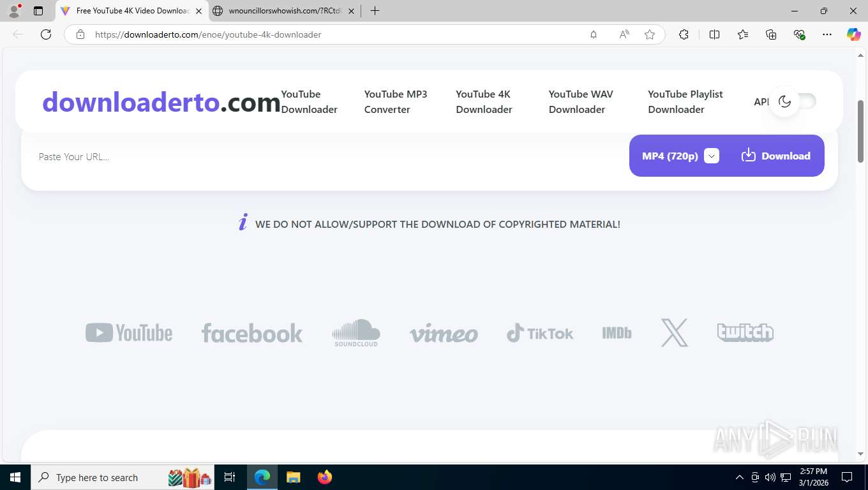Click the Paste Your URL input field

coord(325,156)
